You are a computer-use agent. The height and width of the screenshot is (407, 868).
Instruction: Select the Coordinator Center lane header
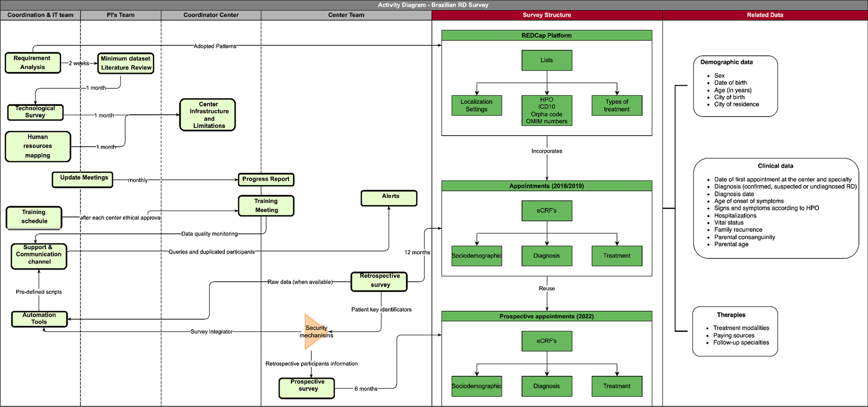(211, 15)
